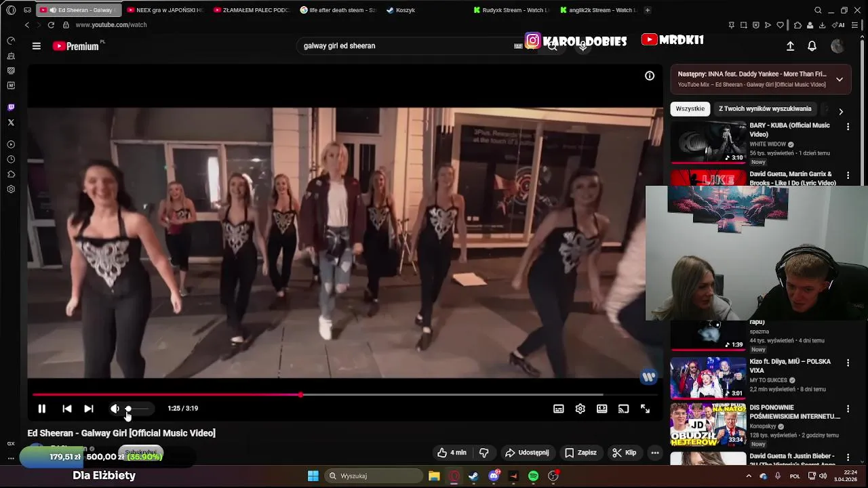Mute the video with the speaker icon

[x=115, y=409]
